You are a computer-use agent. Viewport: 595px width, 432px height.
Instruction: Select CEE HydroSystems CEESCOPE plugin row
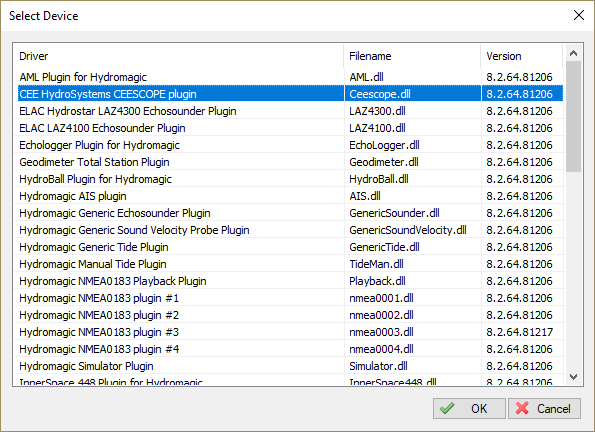[291, 94]
